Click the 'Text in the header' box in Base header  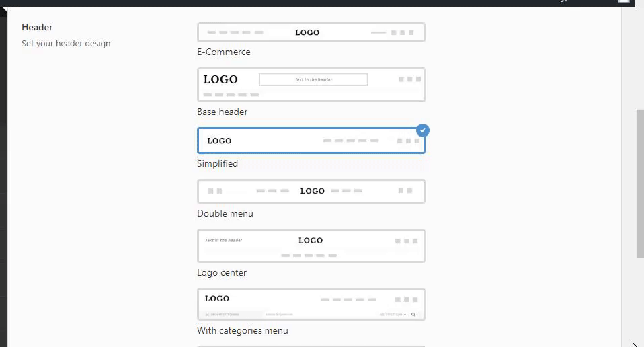click(313, 79)
